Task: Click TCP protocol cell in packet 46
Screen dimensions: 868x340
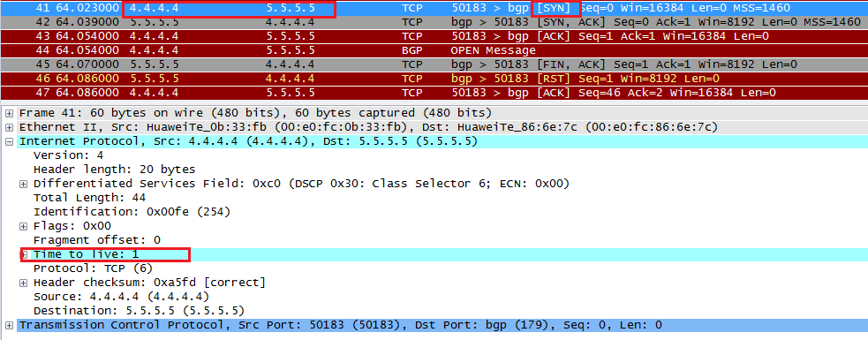Action: (x=411, y=79)
